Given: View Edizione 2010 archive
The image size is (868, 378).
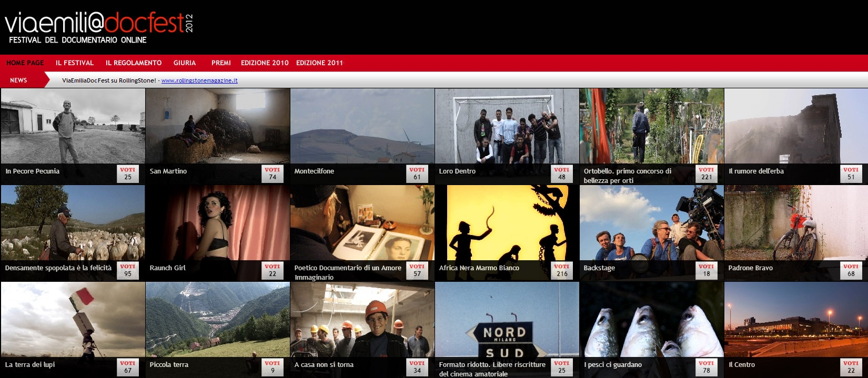Looking at the screenshot, I should 265,63.
